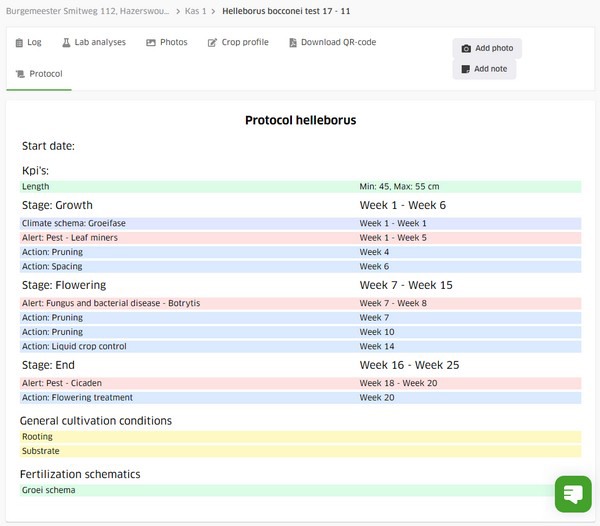
Task: Open Burgemeester Smitweg breadcrumb link
Action: pos(86,10)
